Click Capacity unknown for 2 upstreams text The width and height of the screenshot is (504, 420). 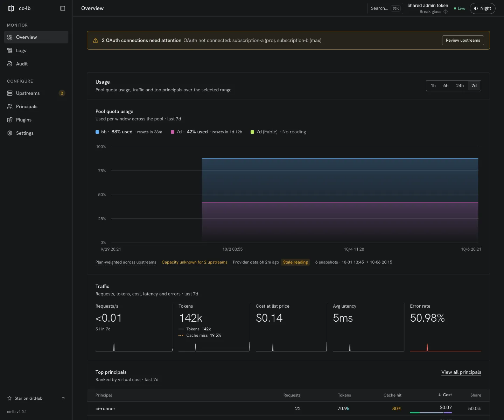point(195,262)
